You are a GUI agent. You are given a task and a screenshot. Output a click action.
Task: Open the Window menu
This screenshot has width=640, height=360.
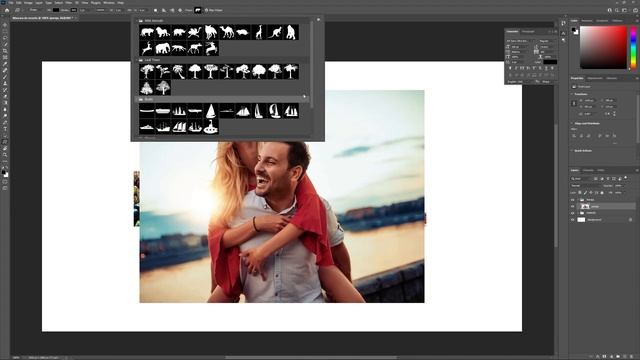tap(109, 3)
